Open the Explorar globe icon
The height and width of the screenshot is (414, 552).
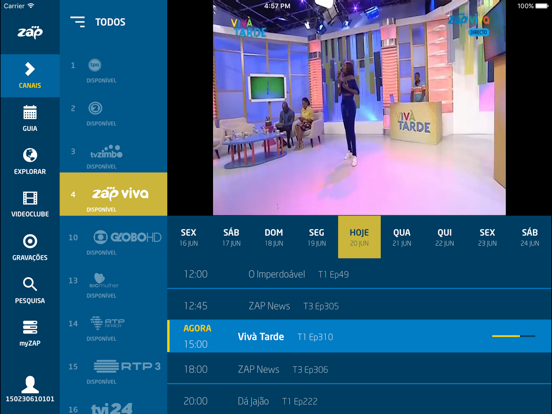pyautogui.click(x=30, y=155)
